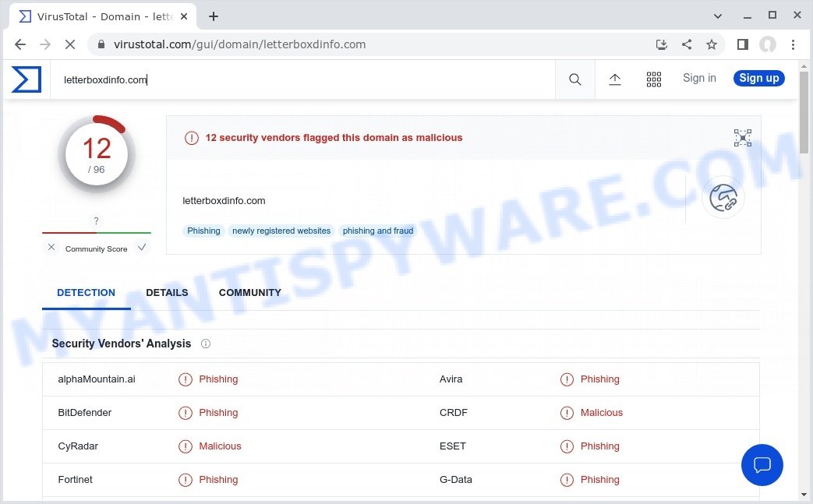Screen dimensions: 813x504
Task: Click the domain globe link icon
Action: coord(723,198)
